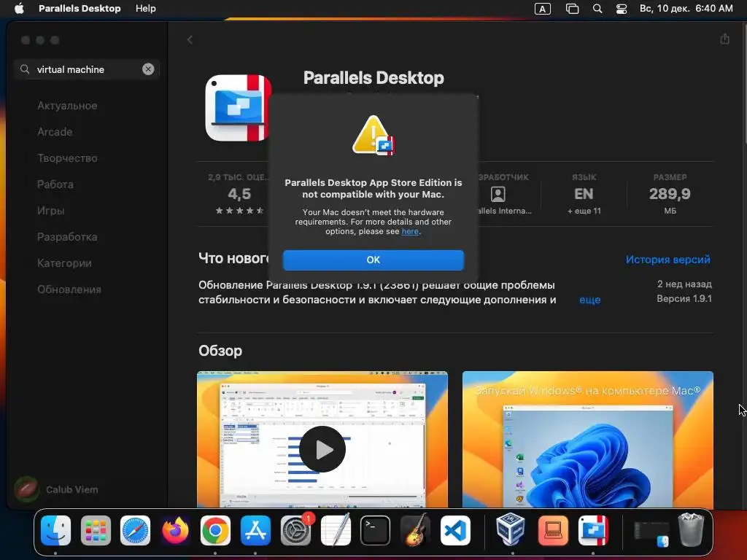Select Работа in the sidebar

(x=55, y=184)
